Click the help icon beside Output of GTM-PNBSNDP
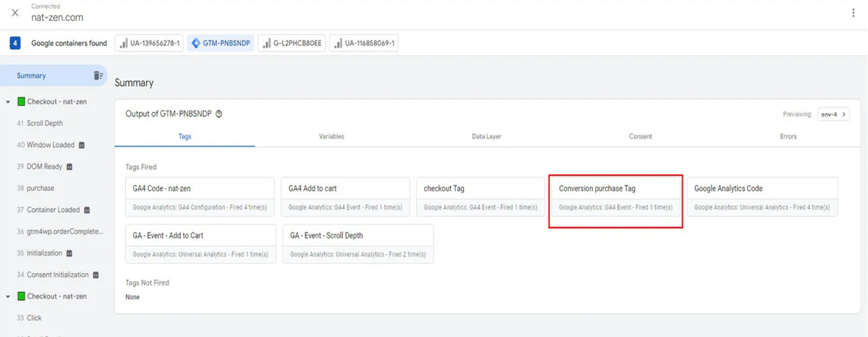The width and height of the screenshot is (868, 337). [x=219, y=114]
